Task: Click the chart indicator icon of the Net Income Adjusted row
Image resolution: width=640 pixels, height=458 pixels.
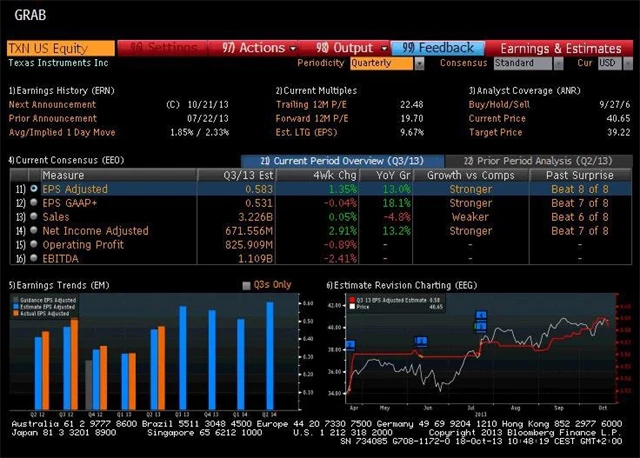Action: (x=35, y=231)
